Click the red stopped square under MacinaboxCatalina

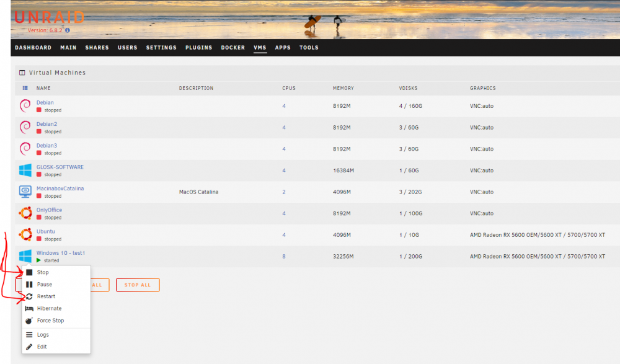click(38, 196)
